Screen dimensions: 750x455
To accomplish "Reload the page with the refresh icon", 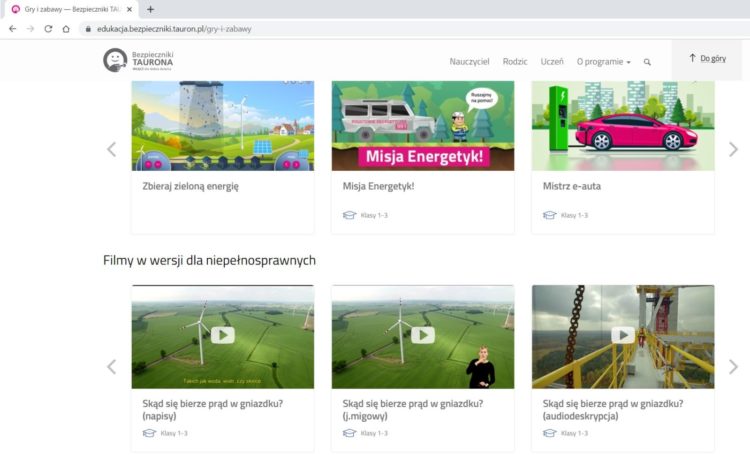I will [48, 29].
